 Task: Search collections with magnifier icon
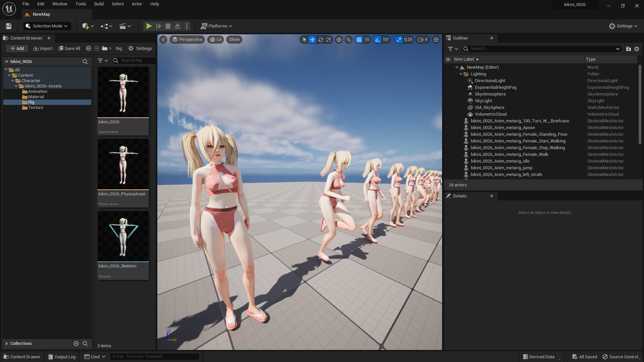85,344
